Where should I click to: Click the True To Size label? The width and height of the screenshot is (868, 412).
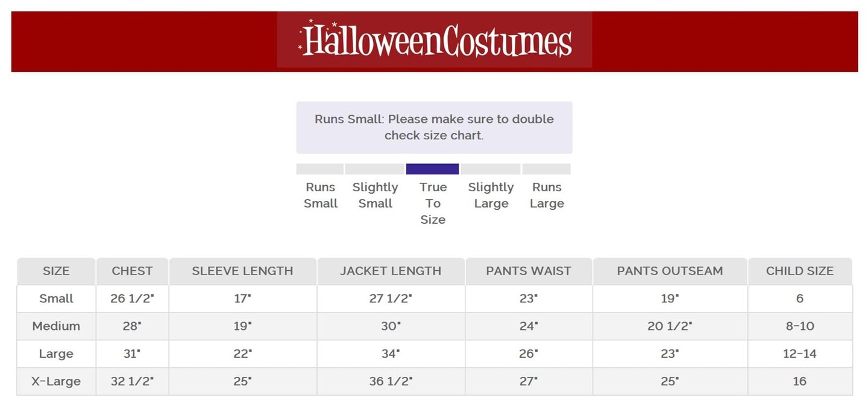coord(433,203)
